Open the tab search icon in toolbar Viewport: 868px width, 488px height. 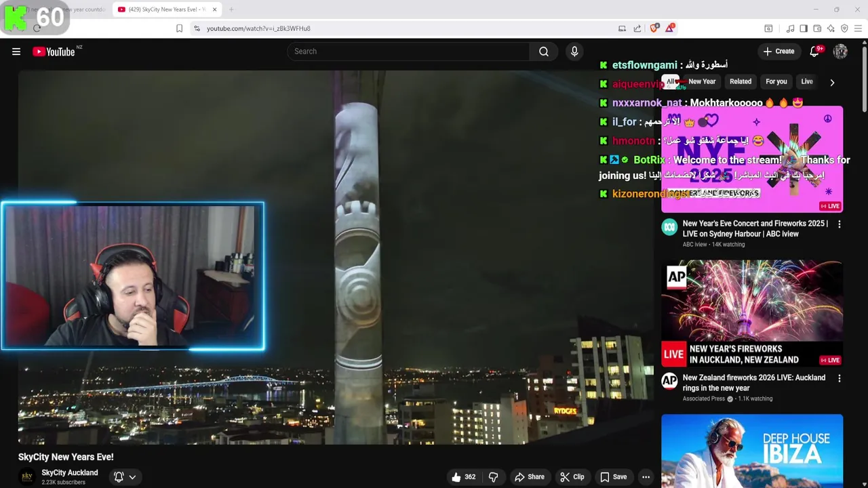[768, 28]
